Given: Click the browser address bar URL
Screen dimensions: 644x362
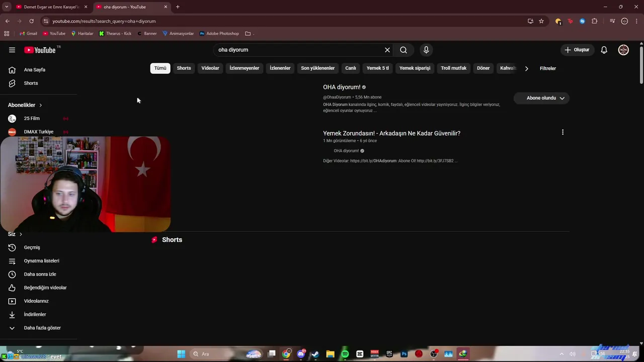Looking at the screenshot, I should pyautogui.click(x=104, y=21).
